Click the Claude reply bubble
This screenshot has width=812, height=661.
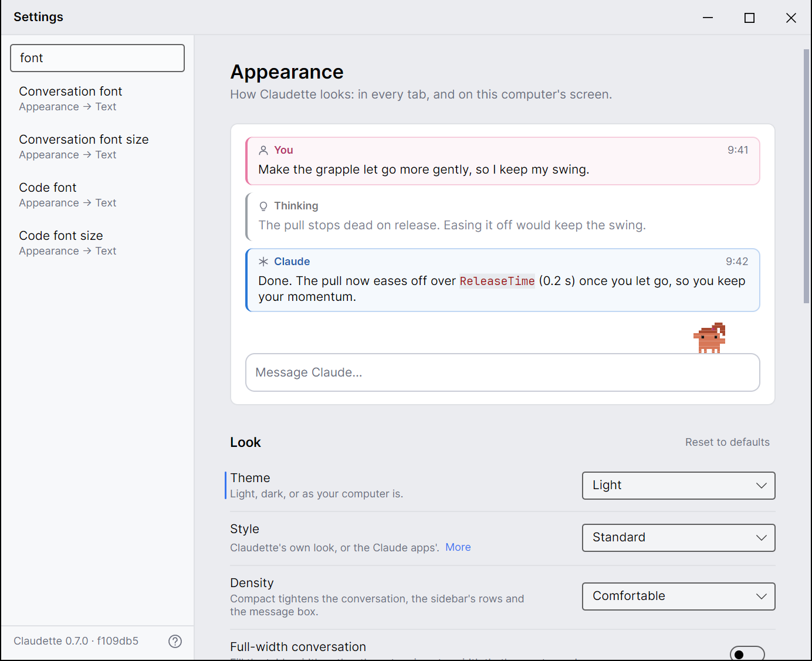(503, 280)
